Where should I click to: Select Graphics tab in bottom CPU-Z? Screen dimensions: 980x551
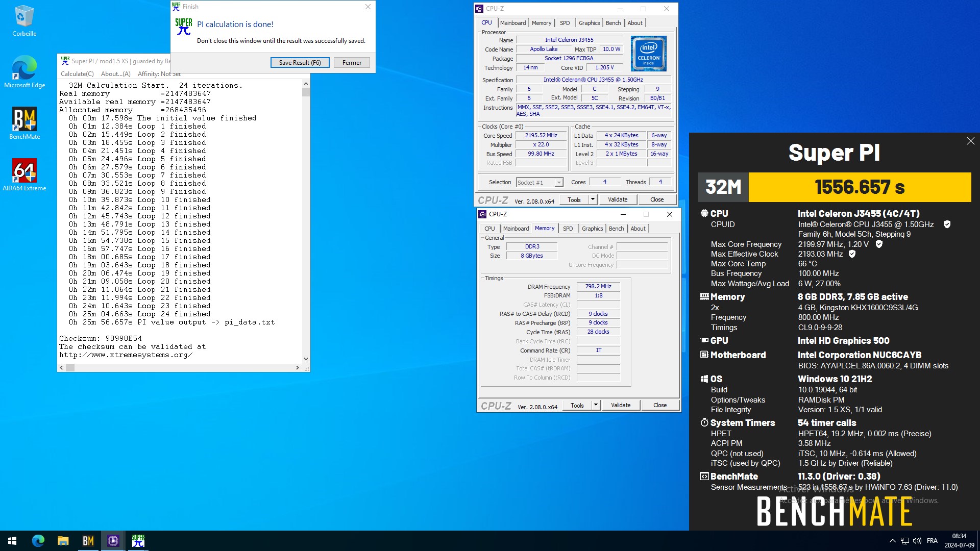tap(592, 229)
